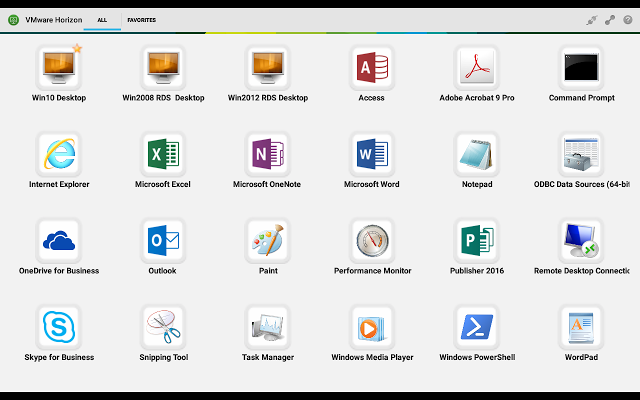Launch Win2008 RDS Desktop
The width and height of the screenshot is (640, 400).
point(163,67)
